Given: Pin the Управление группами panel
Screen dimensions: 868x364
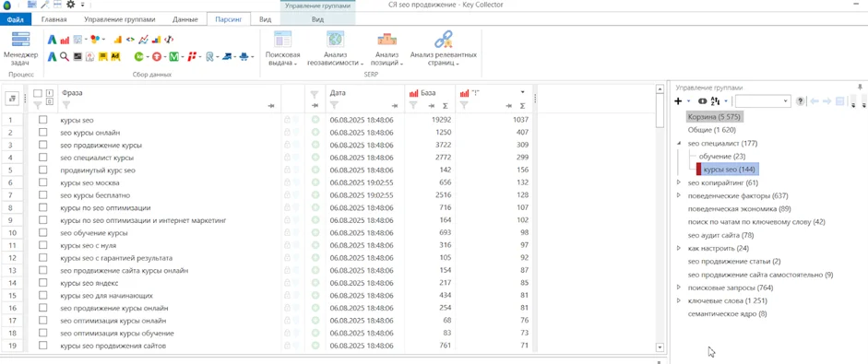Looking at the screenshot, I should 860,88.
